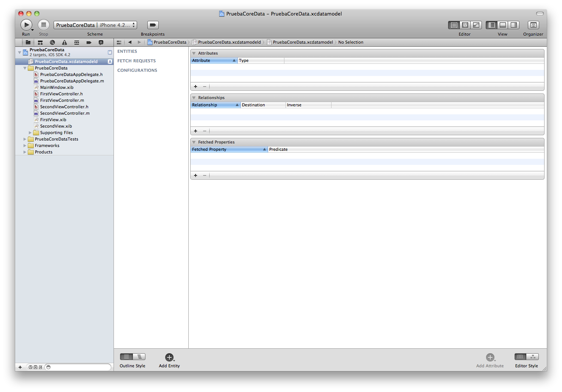The image size is (562, 392).
Task: Toggle the Navigator pane view button
Action: point(491,25)
